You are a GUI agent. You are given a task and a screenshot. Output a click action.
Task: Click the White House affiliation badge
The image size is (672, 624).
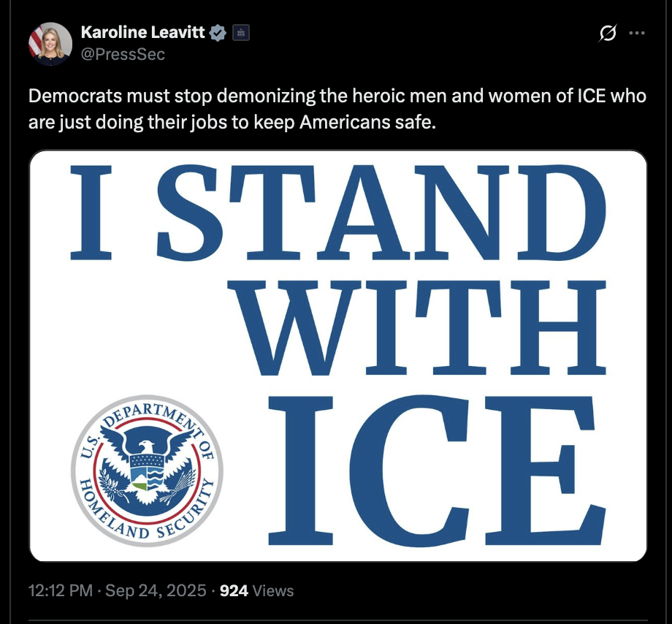tap(241, 33)
